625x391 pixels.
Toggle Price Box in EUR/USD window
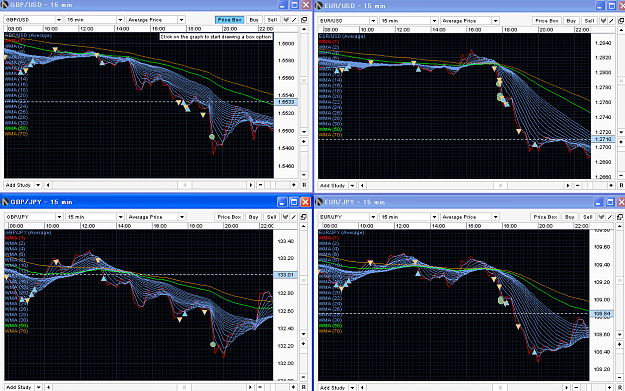[547, 21]
